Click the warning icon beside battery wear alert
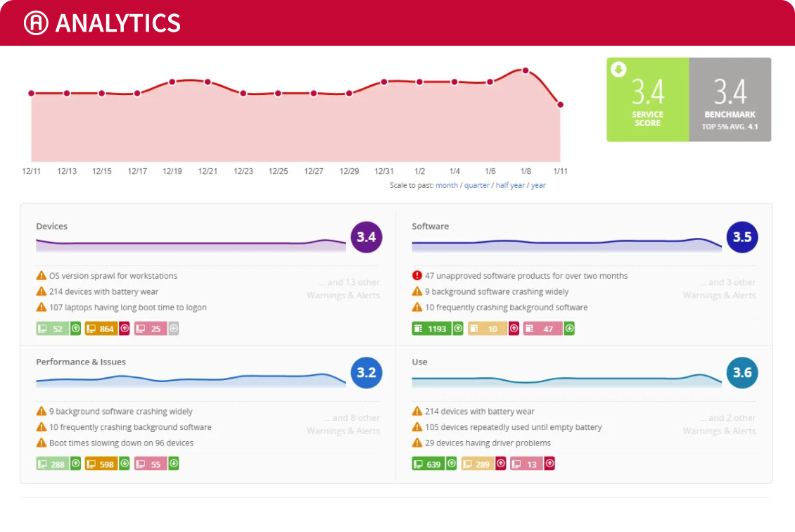 42,291
